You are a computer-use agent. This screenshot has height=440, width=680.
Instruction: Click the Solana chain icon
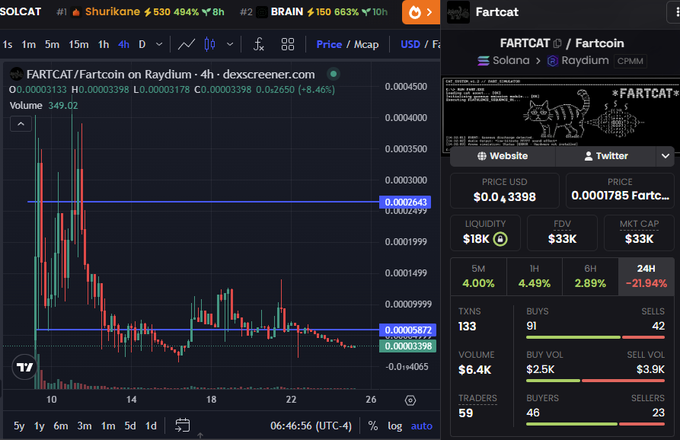click(484, 61)
